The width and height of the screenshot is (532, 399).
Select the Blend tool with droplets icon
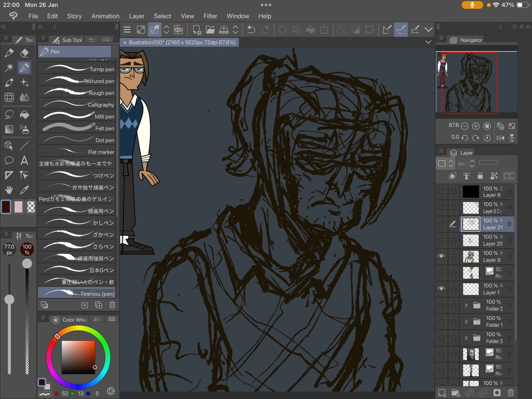click(24, 97)
